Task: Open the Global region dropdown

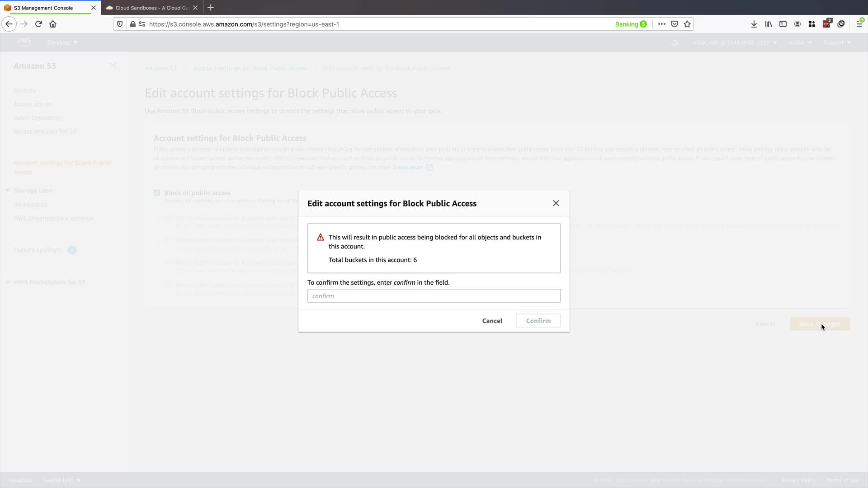Action: 799,42
